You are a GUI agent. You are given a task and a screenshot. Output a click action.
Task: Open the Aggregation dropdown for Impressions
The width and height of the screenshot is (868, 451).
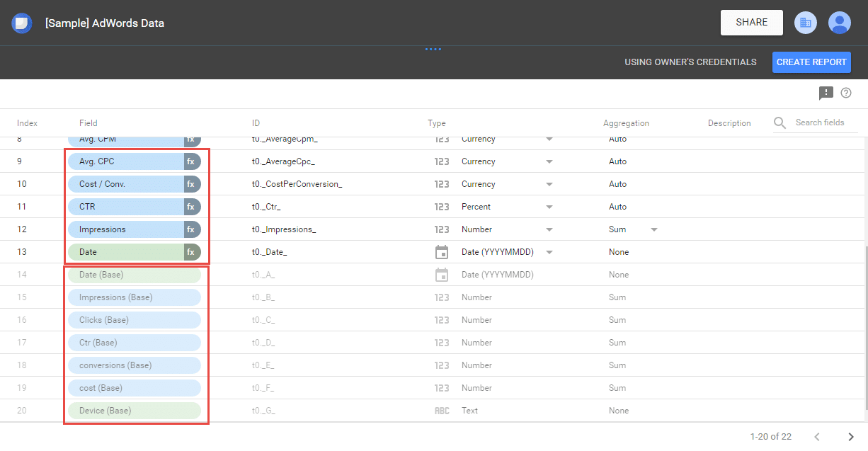tap(654, 229)
